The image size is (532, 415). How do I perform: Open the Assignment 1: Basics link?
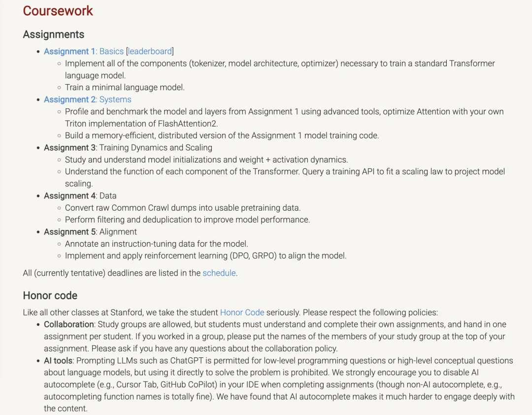coord(84,52)
